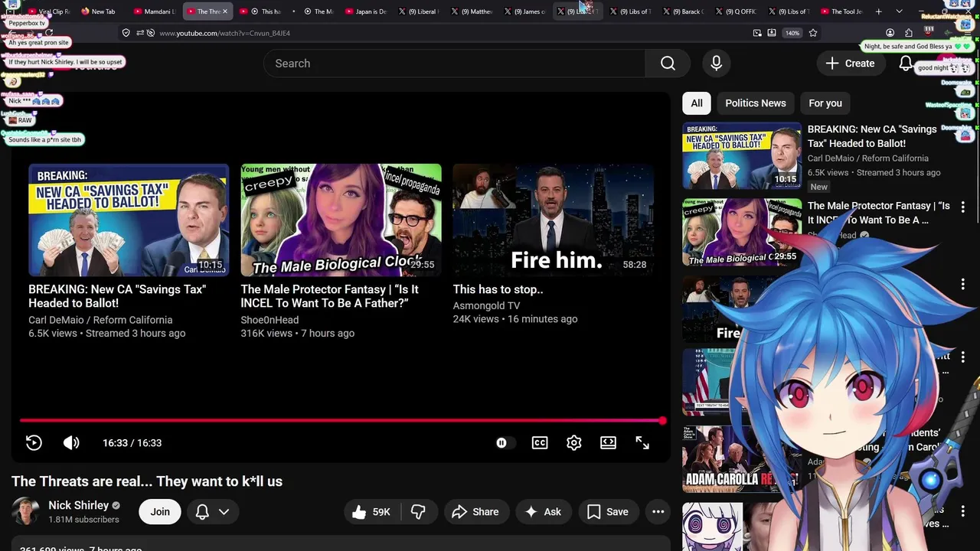Click video progress bar scrubber

[x=662, y=420]
